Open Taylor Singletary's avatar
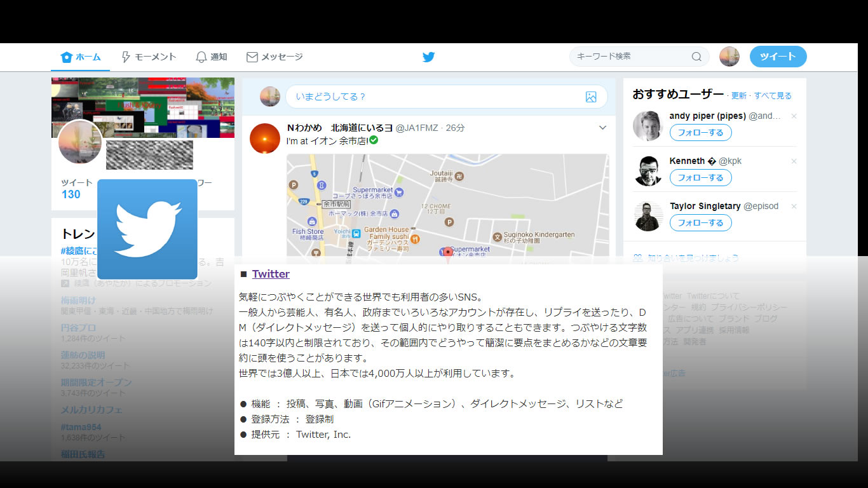The width and height of the screenshot is (868, 488). coord(648,216)
